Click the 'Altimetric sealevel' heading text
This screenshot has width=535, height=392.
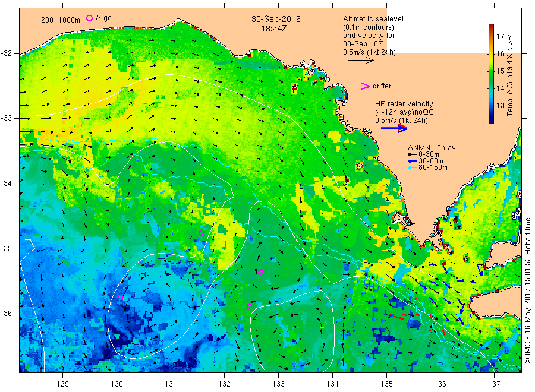coord(373,19)
